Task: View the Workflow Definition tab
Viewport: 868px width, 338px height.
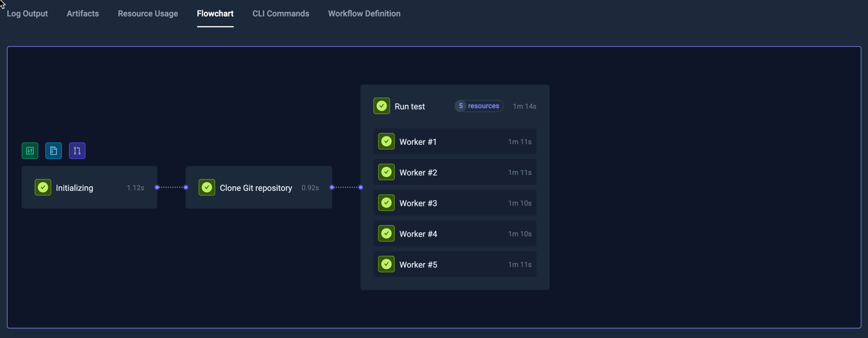Action: point(364,14)
